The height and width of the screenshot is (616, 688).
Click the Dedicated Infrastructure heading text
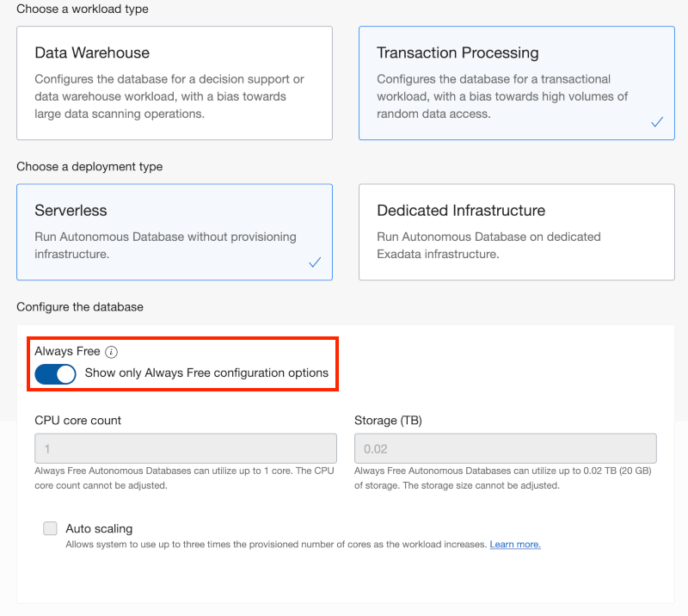pyautogui.click(x=461, y=210)
